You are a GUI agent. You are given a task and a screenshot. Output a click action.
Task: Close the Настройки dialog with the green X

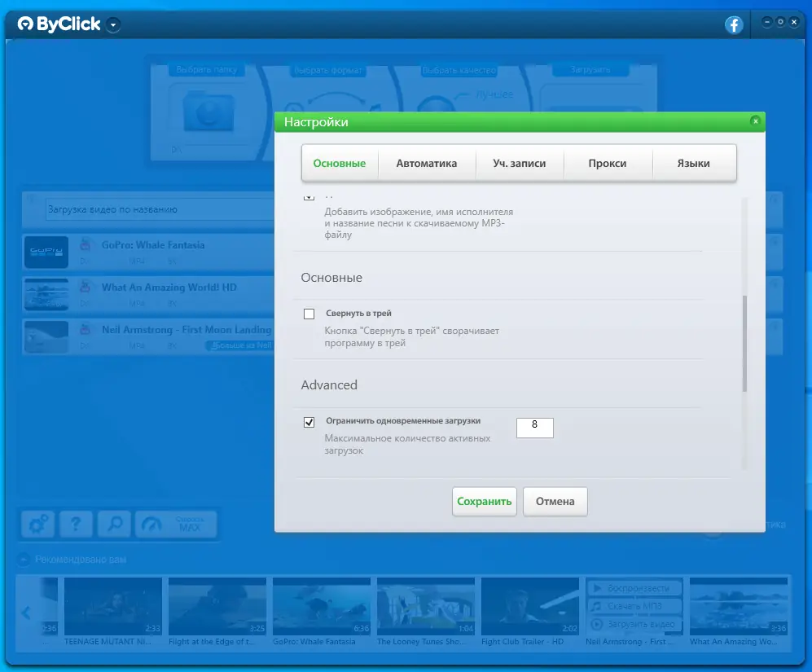point(755,121)
